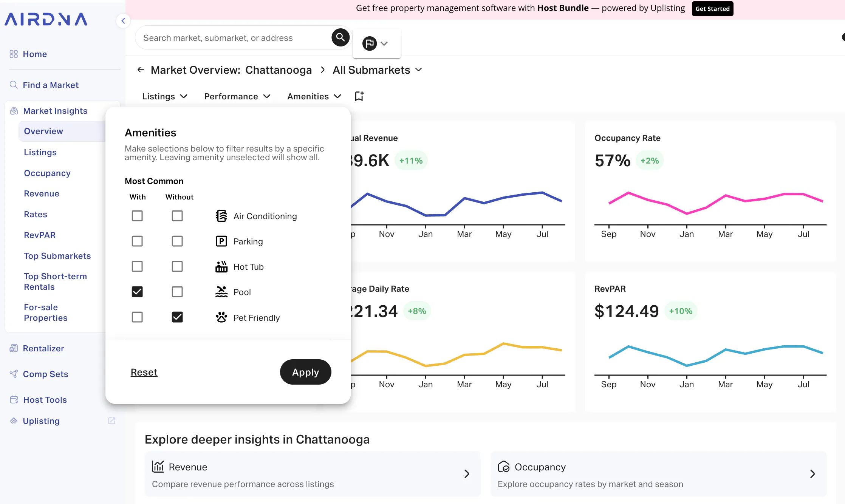
Task: Click the AirDNA logo
Action: pyautogui.click(x=46, y=19)
